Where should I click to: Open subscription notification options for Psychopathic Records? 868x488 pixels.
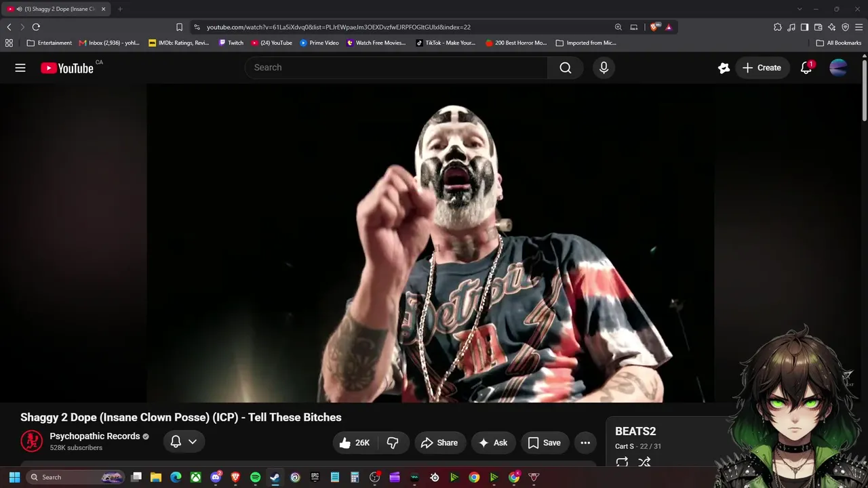[x=184, y=442]
